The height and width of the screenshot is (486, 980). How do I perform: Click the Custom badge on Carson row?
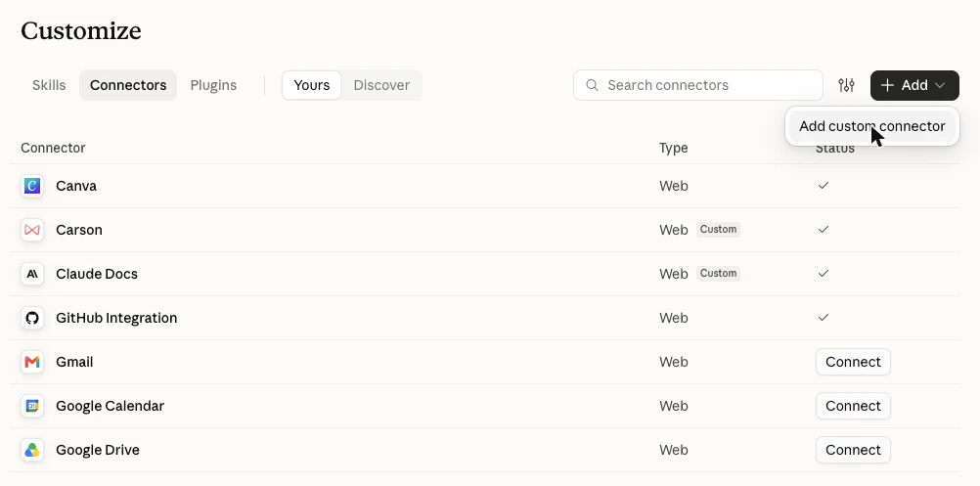[x=718, y=229]
